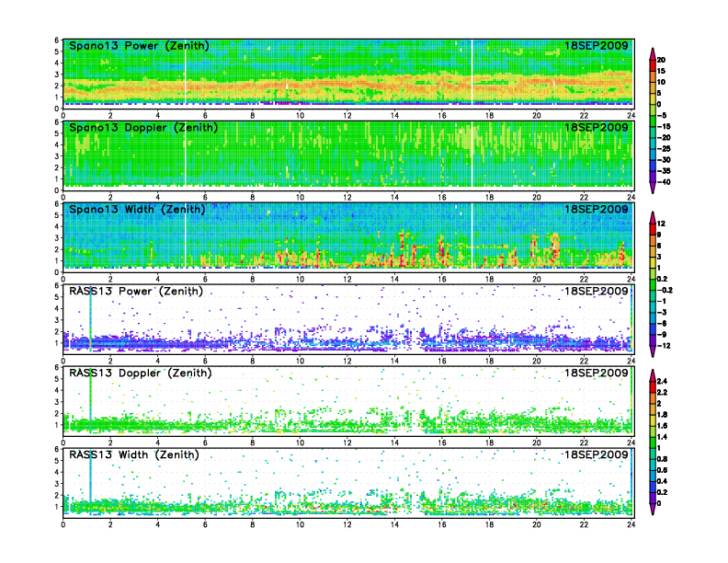
Task: Click the 'Spano13 Doppler (Zenith)' panel title
Action: pyautogui.click(x=143, y=128)
